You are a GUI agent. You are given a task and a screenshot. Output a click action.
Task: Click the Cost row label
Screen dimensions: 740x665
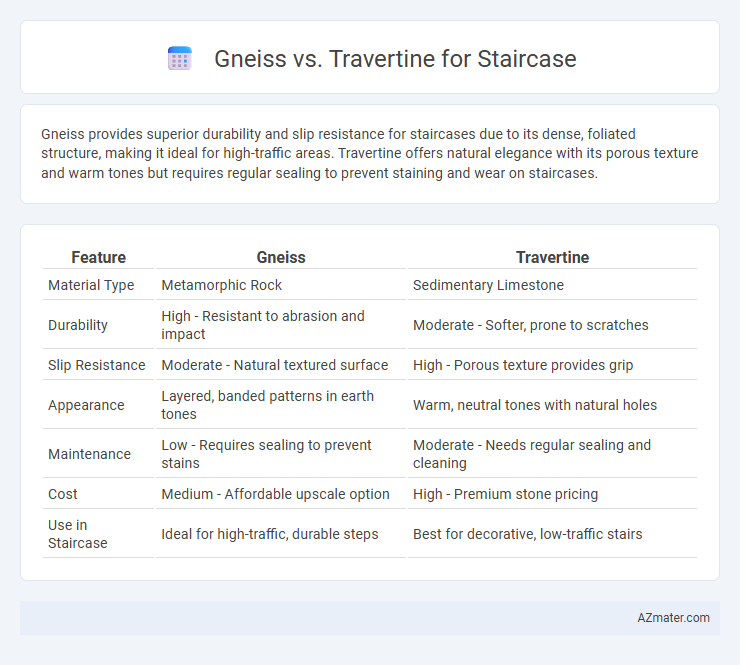pos(63,494)
